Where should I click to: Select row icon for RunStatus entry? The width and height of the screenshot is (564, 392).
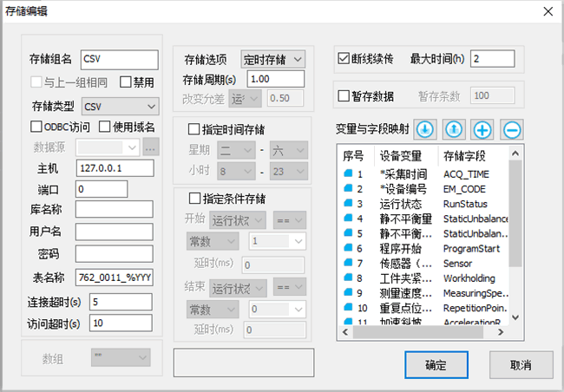click(x=348, y=203)
